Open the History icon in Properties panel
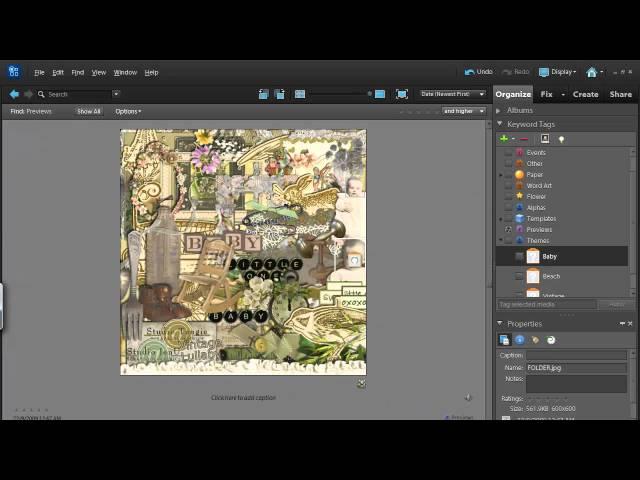Screen dimensions: 640x480 [x=550, y=340]
